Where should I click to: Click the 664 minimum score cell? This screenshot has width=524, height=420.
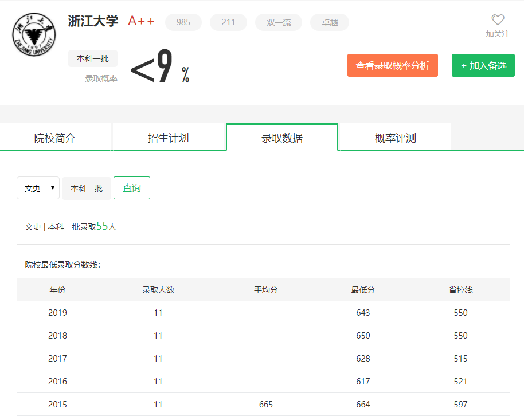(363, 405)
